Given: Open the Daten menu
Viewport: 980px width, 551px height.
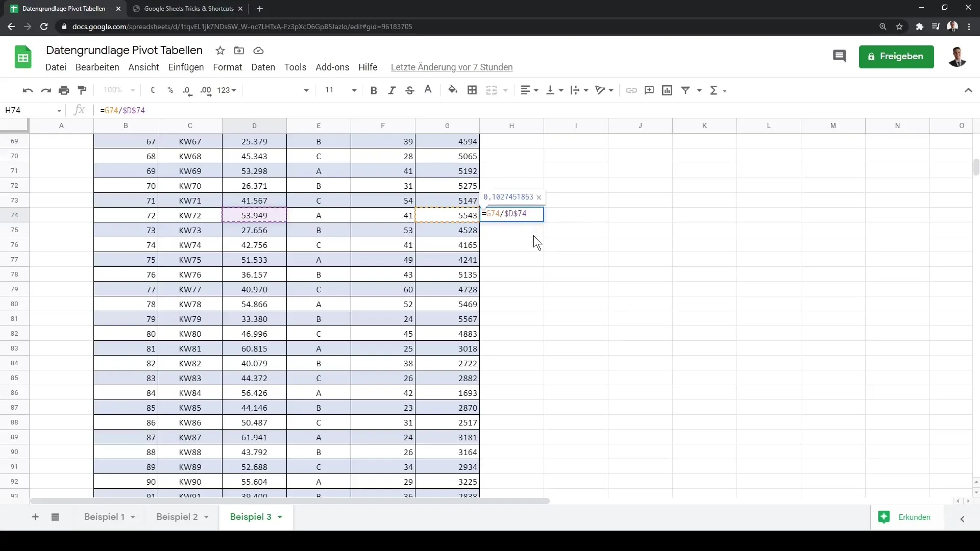Looking at the screenshot, I should pos(262,67).
